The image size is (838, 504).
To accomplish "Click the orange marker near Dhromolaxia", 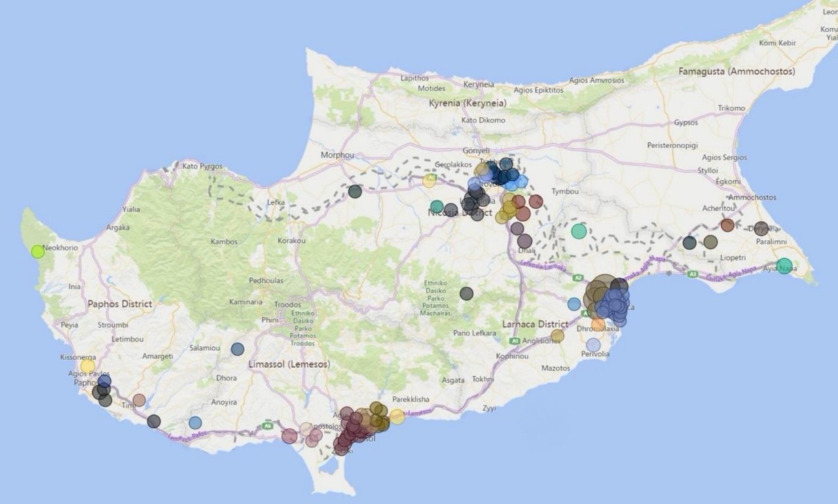I will pos(598,325).
